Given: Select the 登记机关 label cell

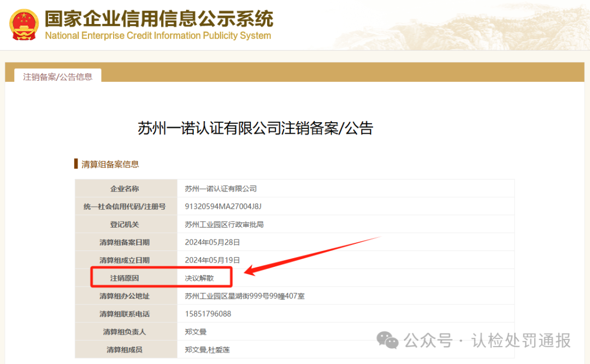Looking at the screenshot, I should tap(126, 224).
